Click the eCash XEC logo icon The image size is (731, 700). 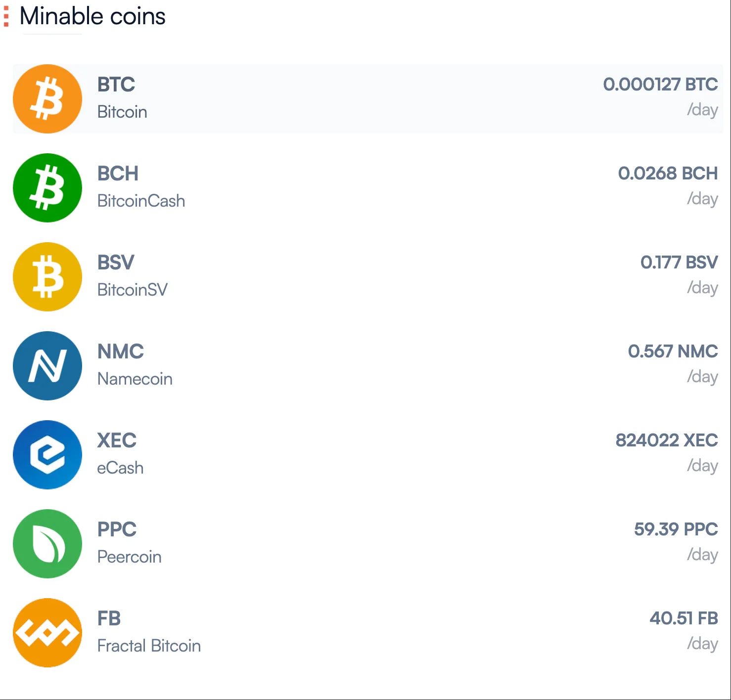coord(47,455)
